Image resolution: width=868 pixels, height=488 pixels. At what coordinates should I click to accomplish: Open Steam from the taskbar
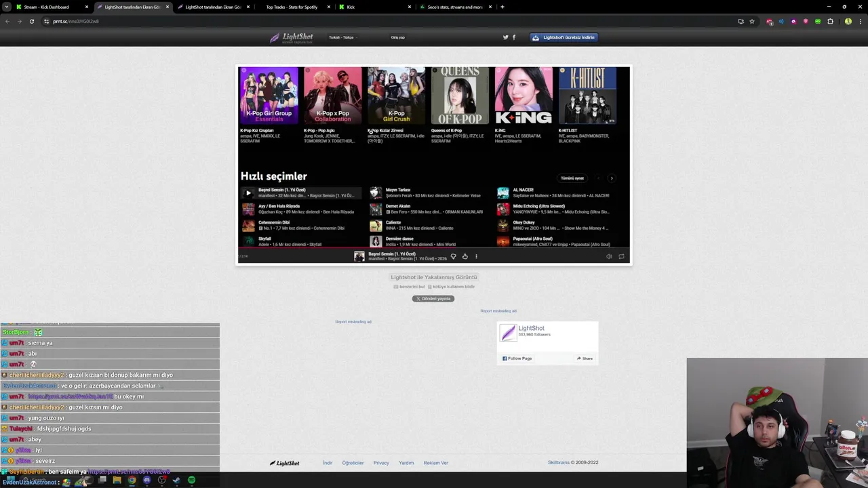[176, 481]
